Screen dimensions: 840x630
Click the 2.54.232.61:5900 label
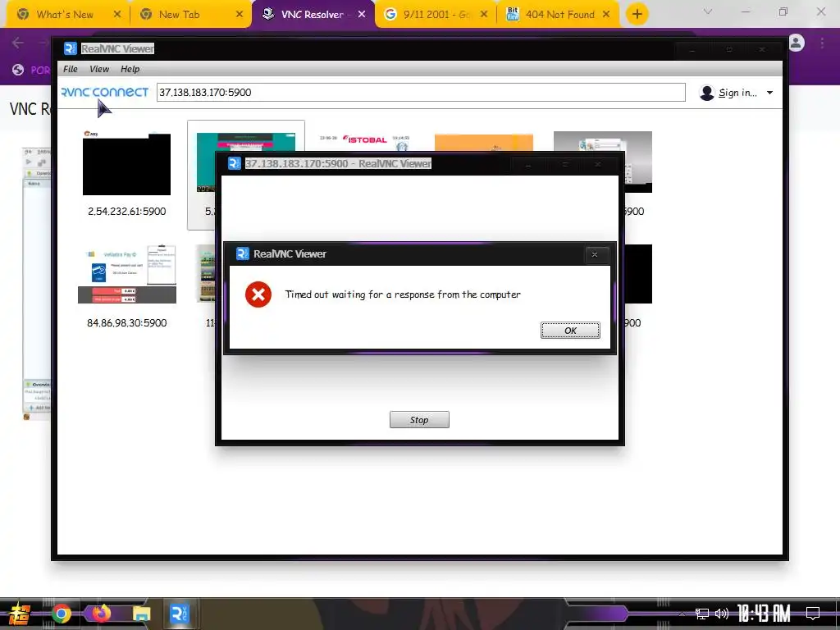pyautogui.click(x=127, y=211)
